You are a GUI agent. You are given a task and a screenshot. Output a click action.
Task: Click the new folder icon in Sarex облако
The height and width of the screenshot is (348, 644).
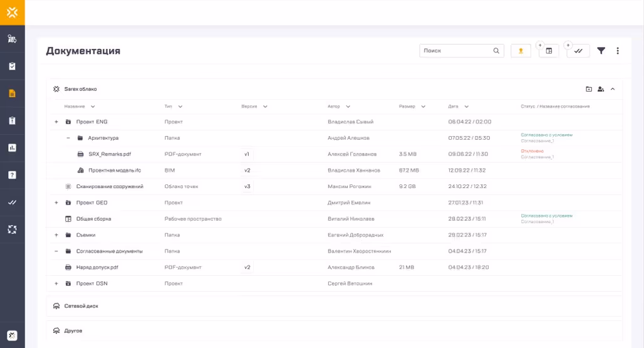[x=588, y=89]
